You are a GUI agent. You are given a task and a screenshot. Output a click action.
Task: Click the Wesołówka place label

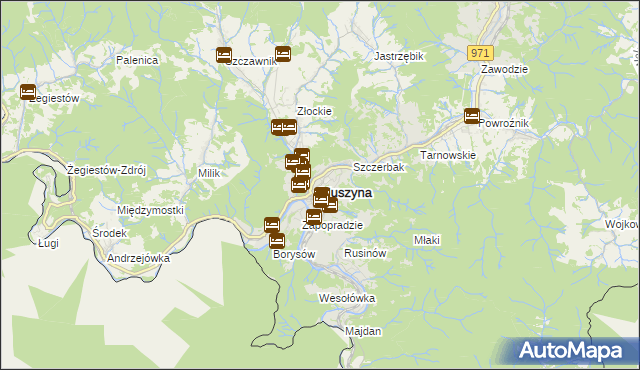point(347,298)
